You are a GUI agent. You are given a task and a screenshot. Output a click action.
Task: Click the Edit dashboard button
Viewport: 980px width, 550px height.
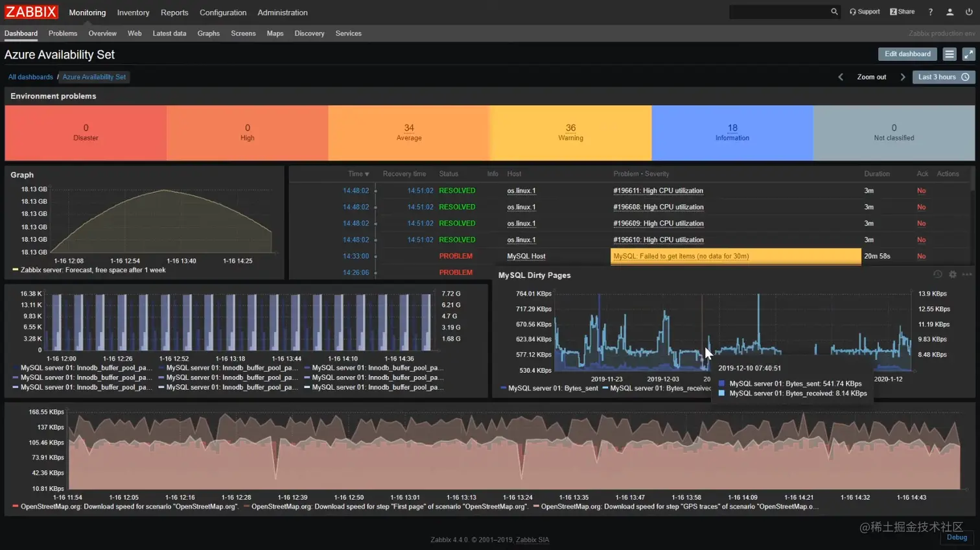[907, 54]
